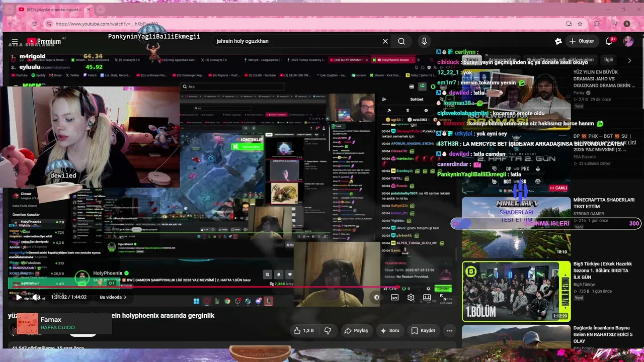This screenshot has width=644, height=362.
Task: Open a new browser tab
Action: pyautogui.click(x=101, y=10)
